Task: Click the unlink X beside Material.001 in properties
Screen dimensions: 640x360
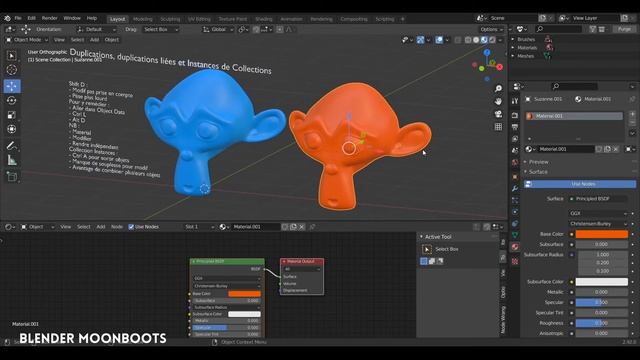Action: pyautogui.click(x=616, y=149)
